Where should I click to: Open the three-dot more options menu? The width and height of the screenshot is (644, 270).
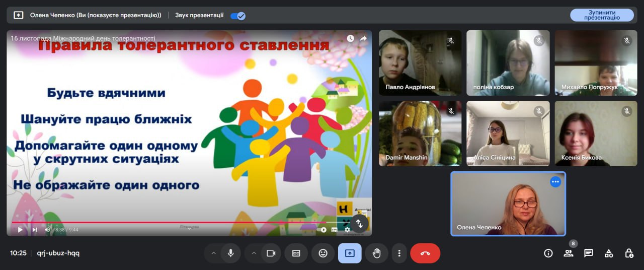(x=399, y=253)
